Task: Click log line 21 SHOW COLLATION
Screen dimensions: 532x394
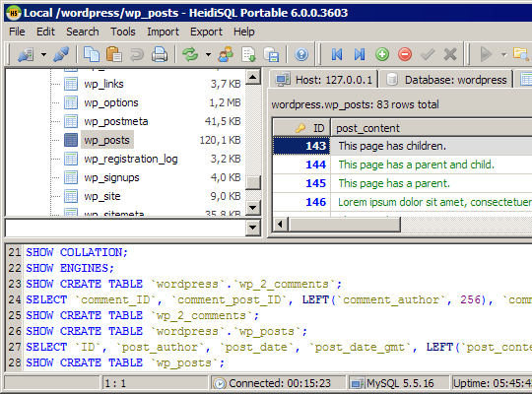Action: tap(77, 252)
